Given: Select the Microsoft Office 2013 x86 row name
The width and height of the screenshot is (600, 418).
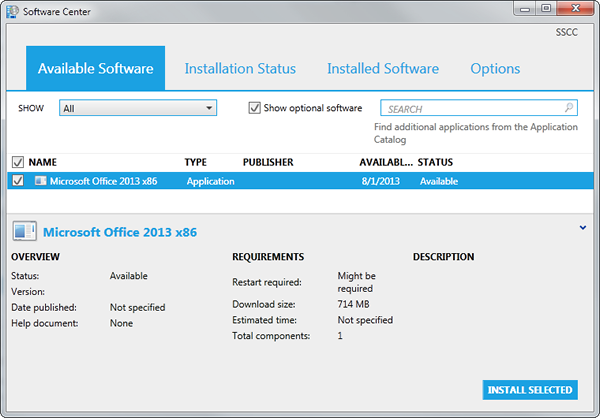Looking at the screenshot, I should [x=103, y=181].
